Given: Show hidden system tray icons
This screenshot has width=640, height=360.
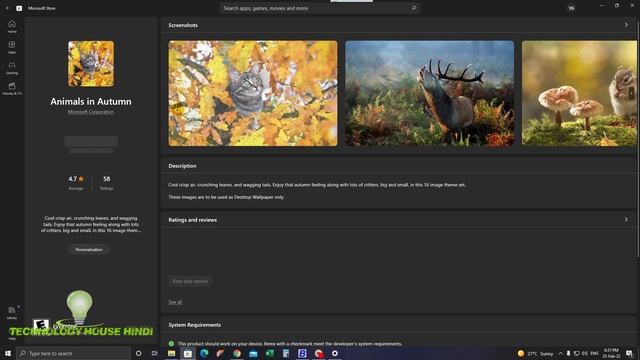Looking at the screenshot, I should pyautogui.click(x=560, y=353).
